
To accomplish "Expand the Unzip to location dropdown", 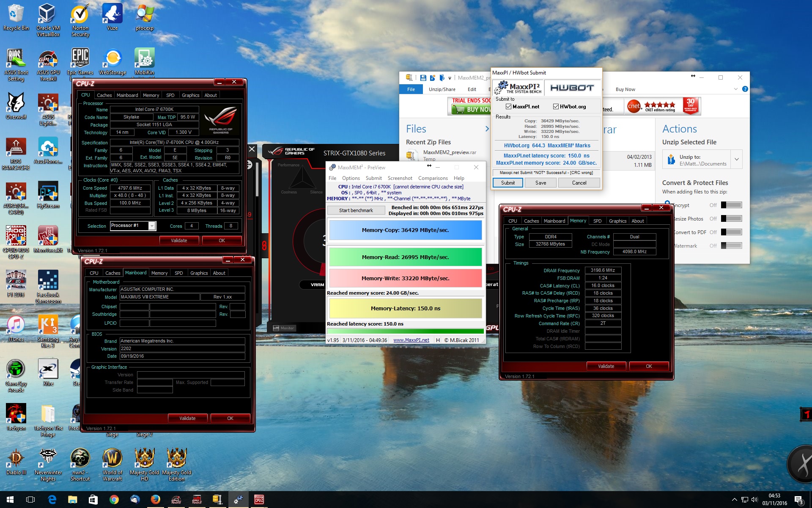I will 737,160.
